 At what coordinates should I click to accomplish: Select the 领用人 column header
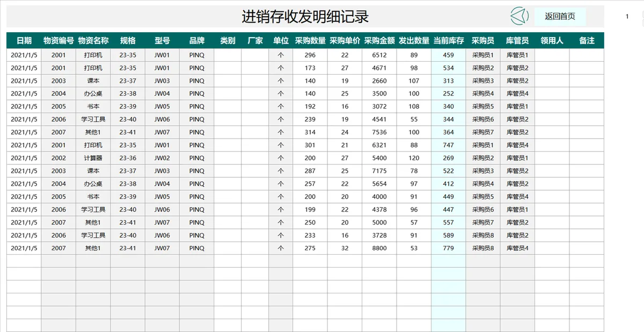[x=552, y=40]
